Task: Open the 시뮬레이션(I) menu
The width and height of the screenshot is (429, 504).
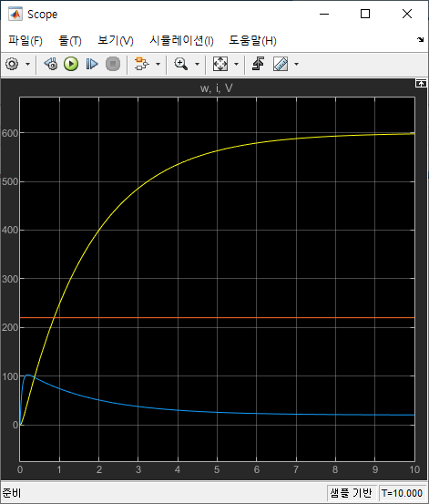Action: [x=181, y=40]
